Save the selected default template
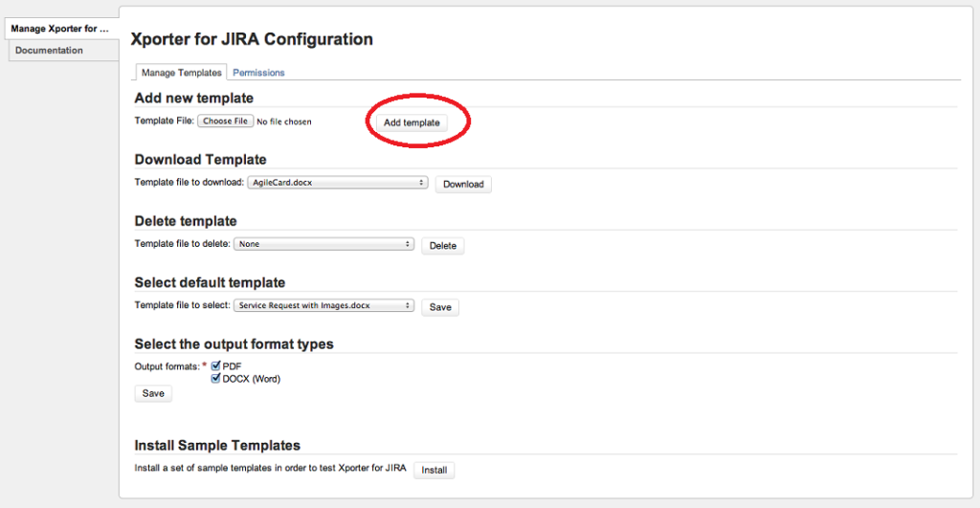The height and width of the screenshot is (508, 980). pos(440,307)
